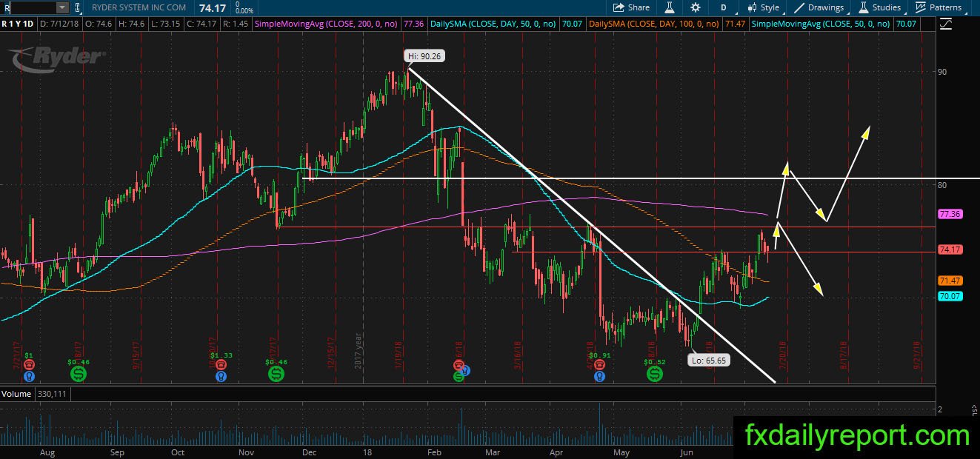Open the Studies menu
This screenshot has width=980, height=459.
coord(880,7)
